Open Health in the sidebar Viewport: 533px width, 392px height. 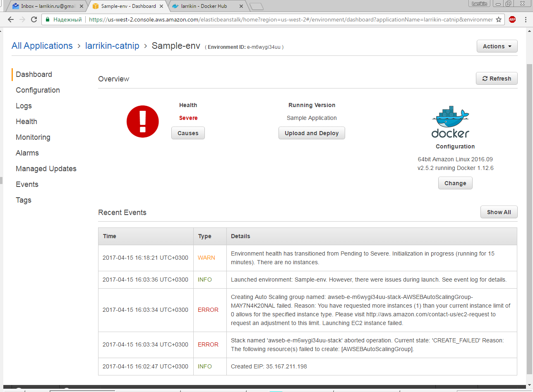[26, 122]
